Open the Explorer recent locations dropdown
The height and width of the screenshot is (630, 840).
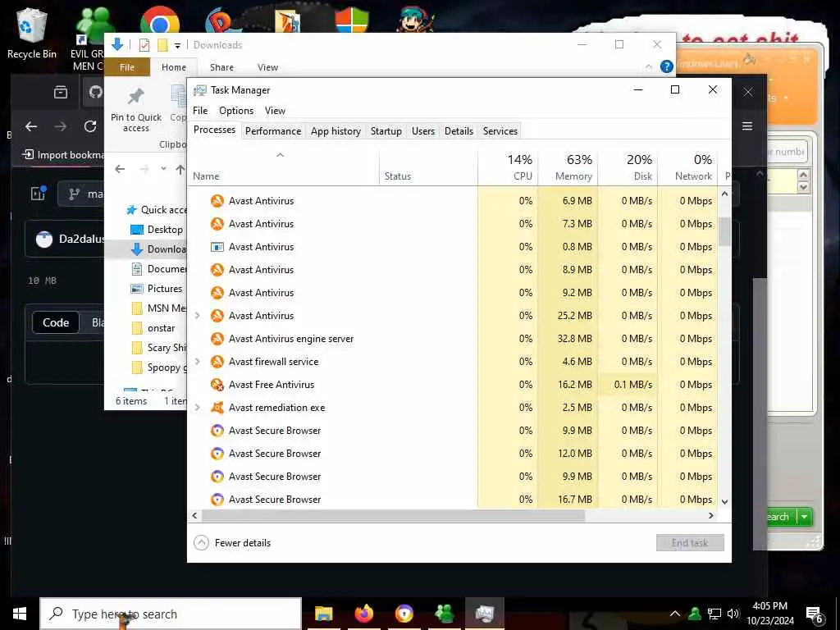click(x=163, y=169)
